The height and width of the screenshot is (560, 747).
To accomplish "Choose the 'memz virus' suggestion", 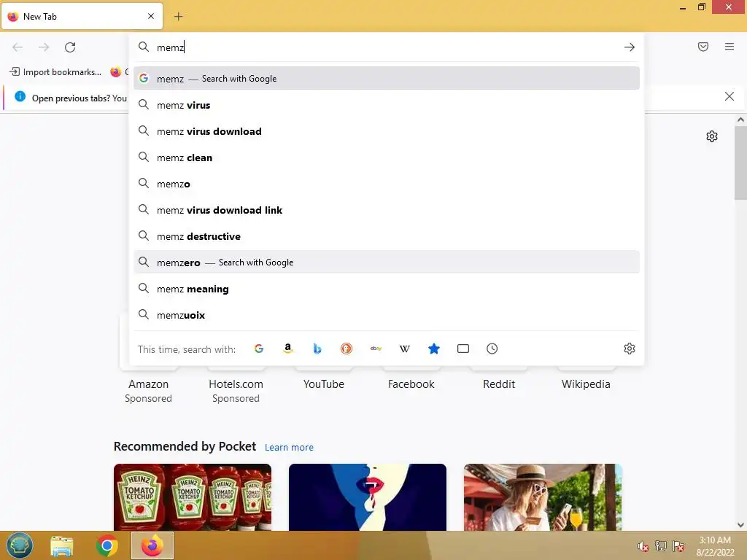I will pos(387,105).
